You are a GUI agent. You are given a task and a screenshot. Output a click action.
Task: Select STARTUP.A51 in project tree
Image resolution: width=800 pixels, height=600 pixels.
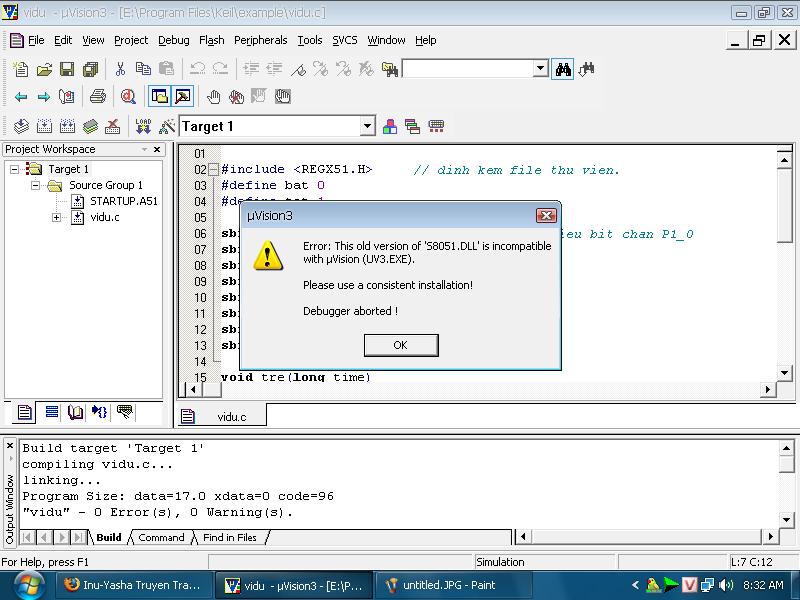click(x=123, y=201)
